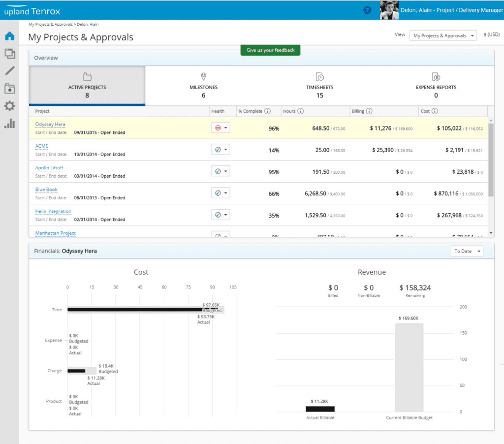Viewport: 504px width, 444px height.
Task: Click the Expense Reports dollar icon
Action: [436, 77]
